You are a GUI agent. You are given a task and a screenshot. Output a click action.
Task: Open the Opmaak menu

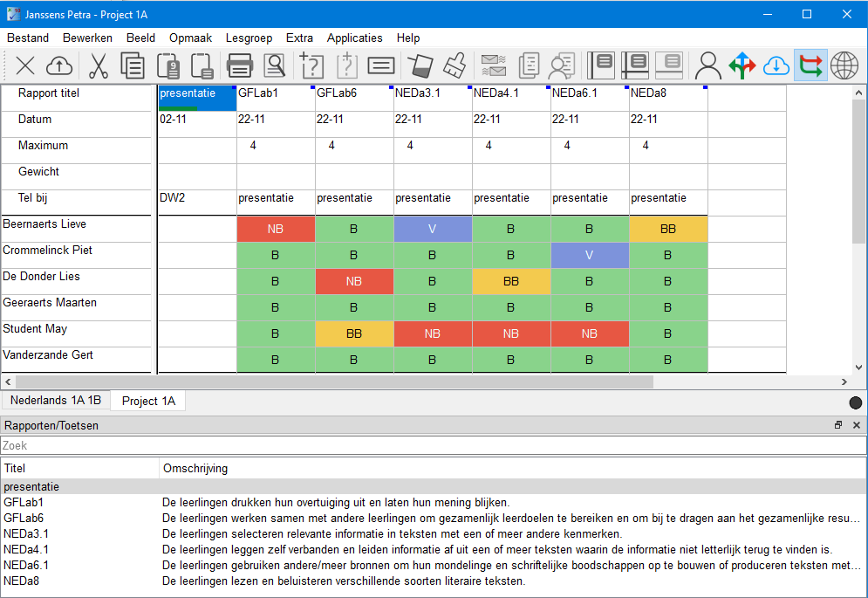(x=190, y=38)
